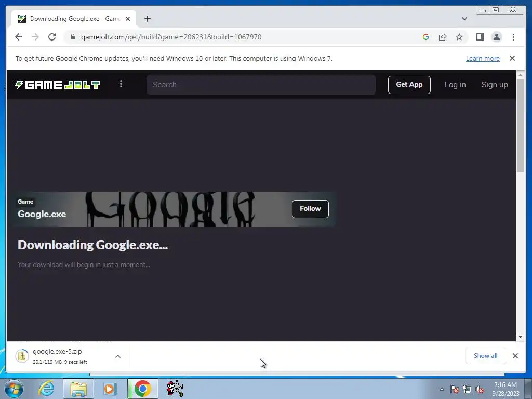The width and height of the screenshot is (532, 399).
Task: Click the Game Jolt logo
Action: tap(57, 85)
